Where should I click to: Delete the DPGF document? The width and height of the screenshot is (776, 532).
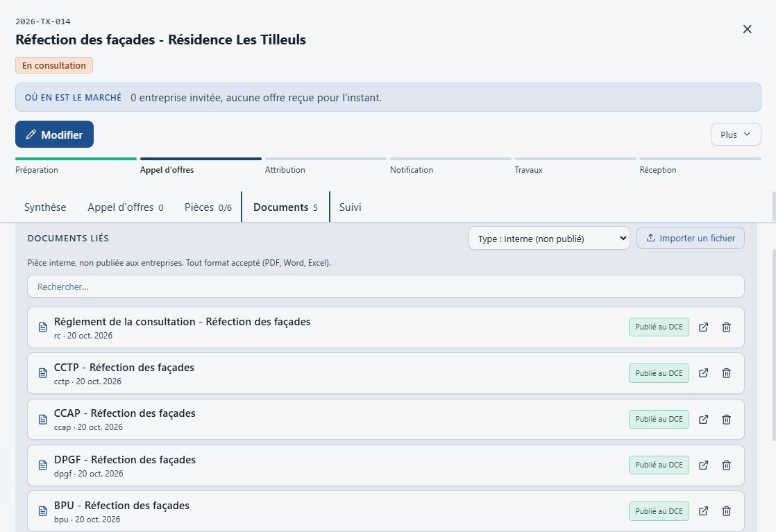click(727, 465)
